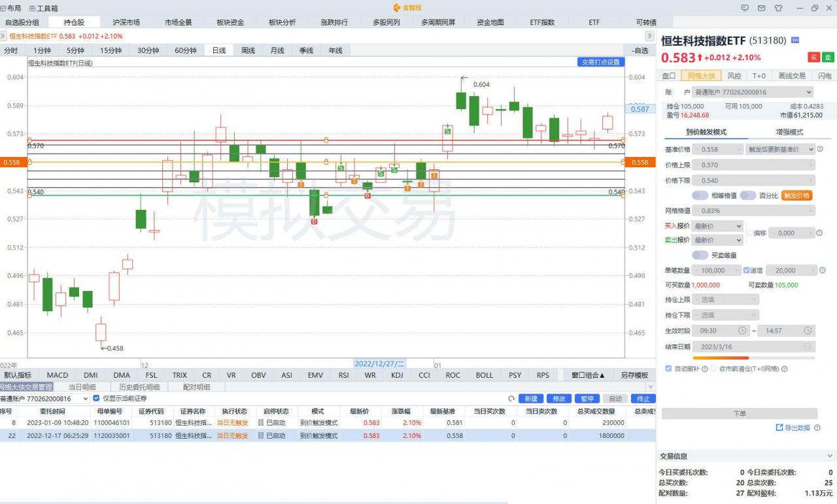Open the 布局 layout menu icon
This screenshot has width=837, height=504.
tap(4, 8)
